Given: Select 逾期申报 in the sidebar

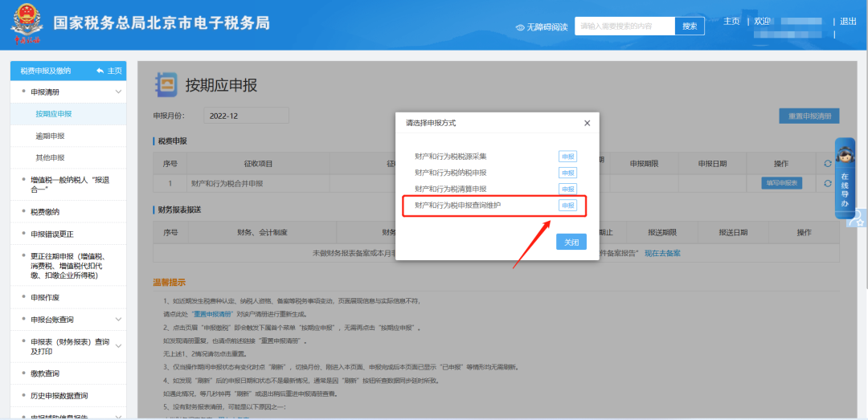Looking at the screenshot, I should [50, 136].
